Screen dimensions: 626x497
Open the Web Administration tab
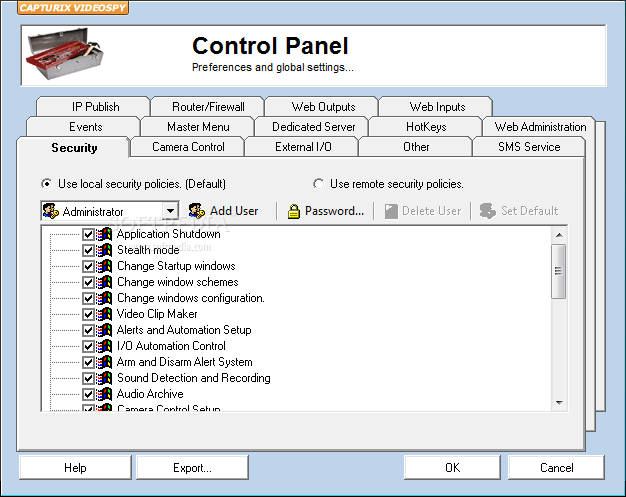click(540, 127)
